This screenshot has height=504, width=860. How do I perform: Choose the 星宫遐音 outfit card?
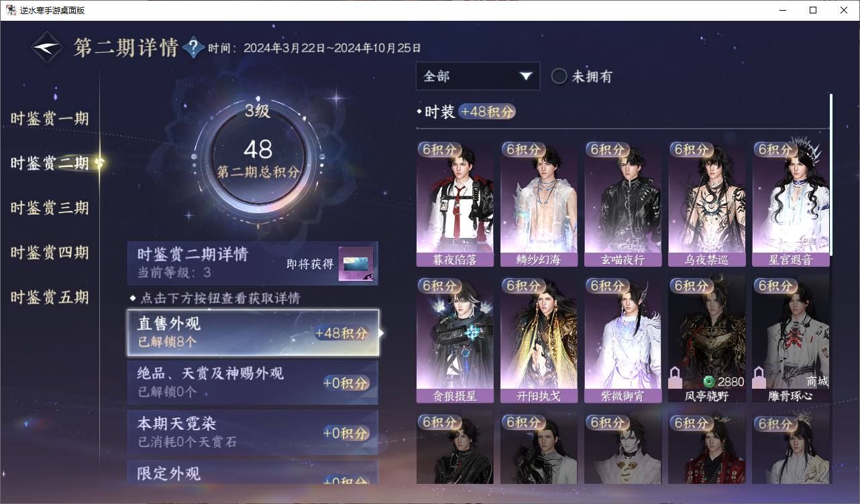point(791,204)
